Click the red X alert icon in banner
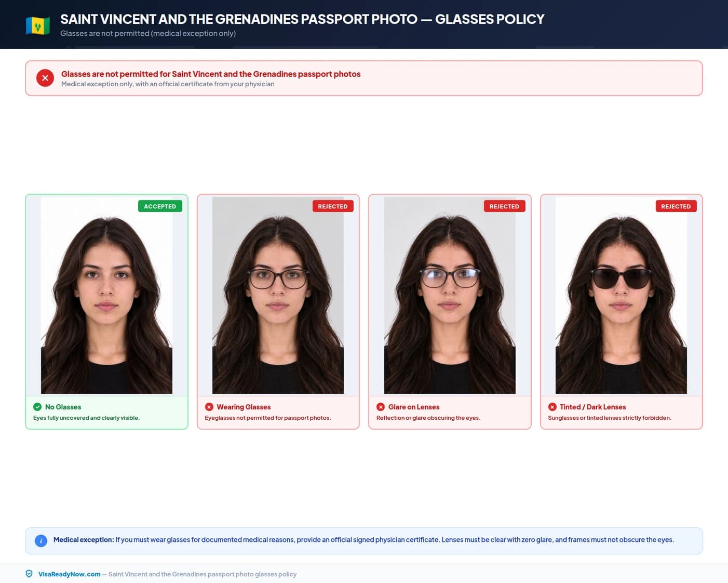Viewport: 728px width, 583px height. [45, 78]
